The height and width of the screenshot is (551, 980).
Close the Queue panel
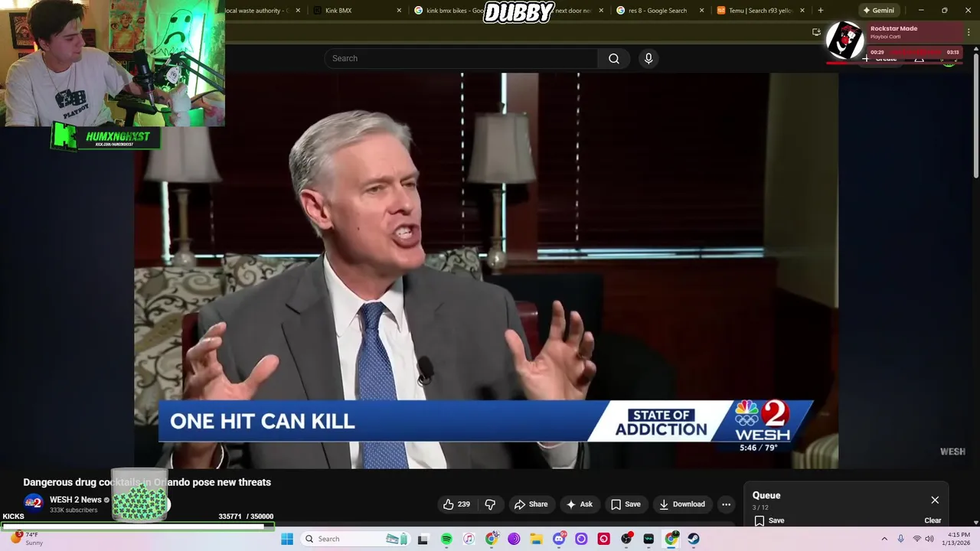pos(935,500)
